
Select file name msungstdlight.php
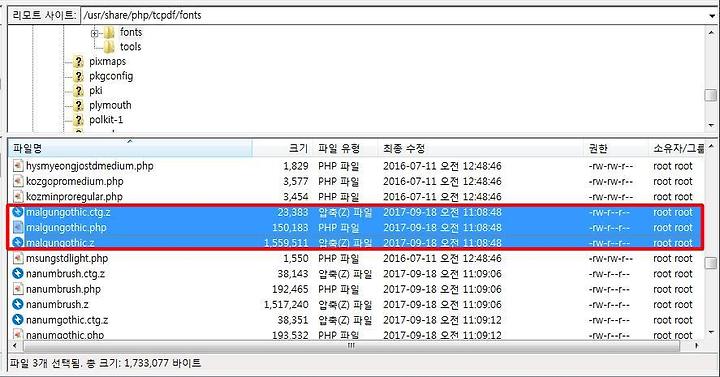click(67, 258)
